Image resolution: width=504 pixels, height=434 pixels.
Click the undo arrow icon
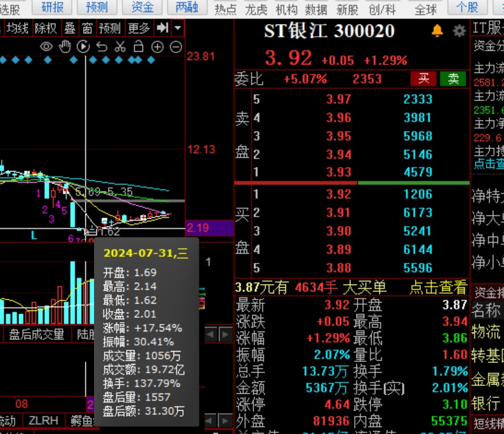(102, 47)
